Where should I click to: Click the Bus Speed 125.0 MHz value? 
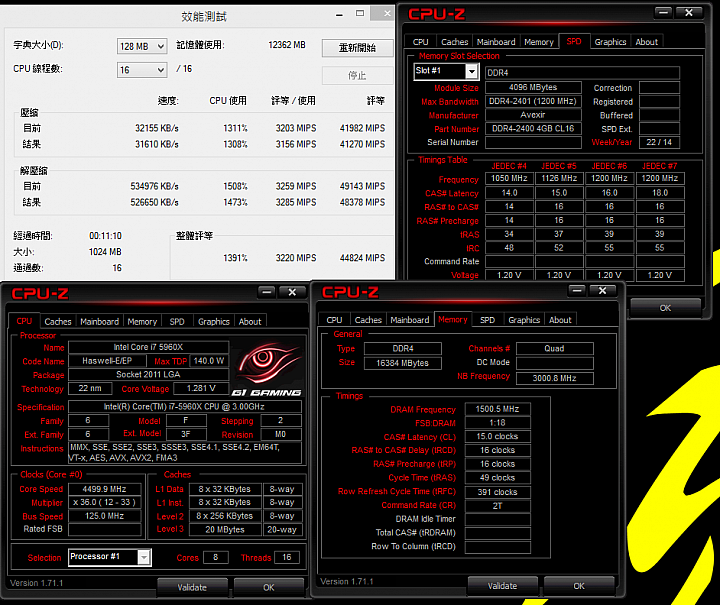click(x=105, y=516)
